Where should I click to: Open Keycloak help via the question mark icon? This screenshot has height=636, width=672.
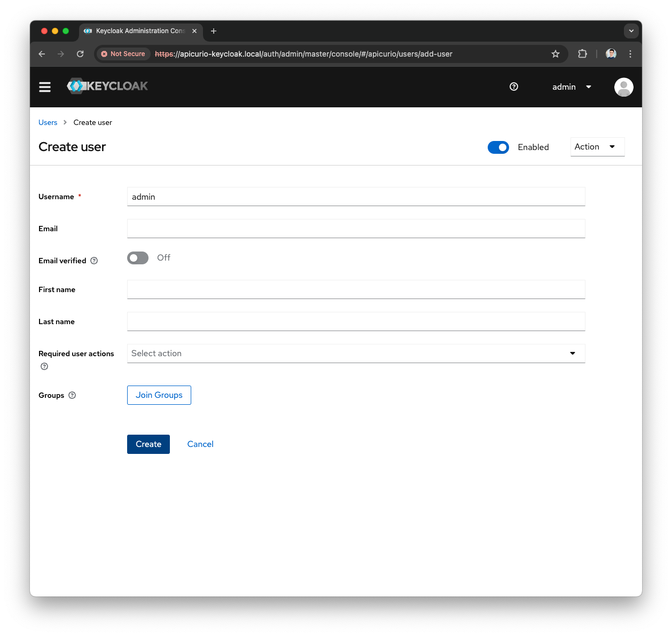tap(514, 87)
